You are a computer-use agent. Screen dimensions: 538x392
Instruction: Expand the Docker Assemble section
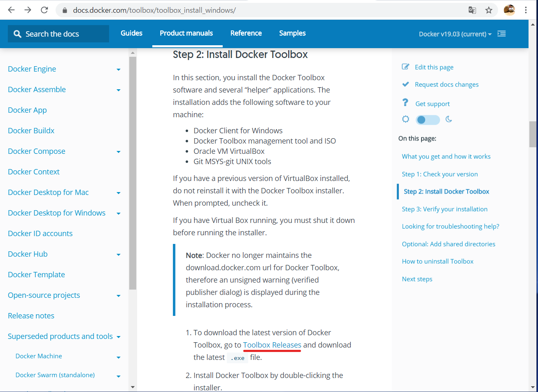click(x=119, y=90)
